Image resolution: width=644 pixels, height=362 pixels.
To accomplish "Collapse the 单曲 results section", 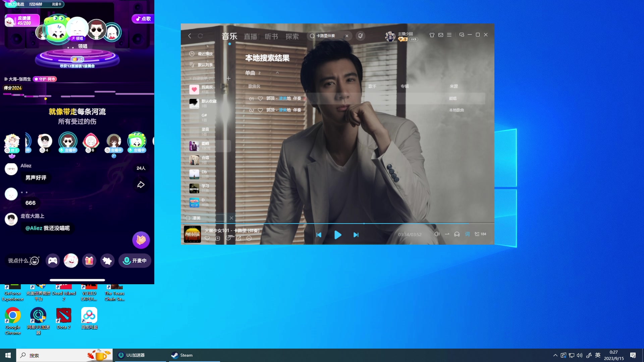I will pyautogui.click(x=277, y=73).
